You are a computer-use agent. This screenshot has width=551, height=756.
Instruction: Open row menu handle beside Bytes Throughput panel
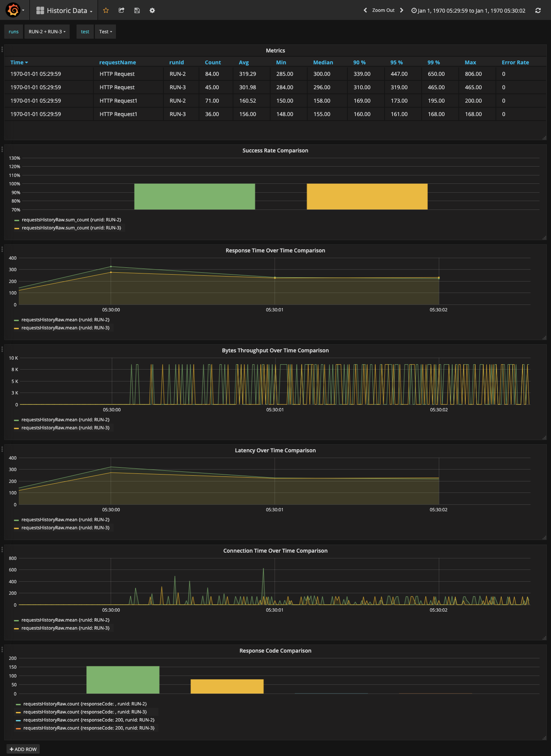click(x=2, y=349)
